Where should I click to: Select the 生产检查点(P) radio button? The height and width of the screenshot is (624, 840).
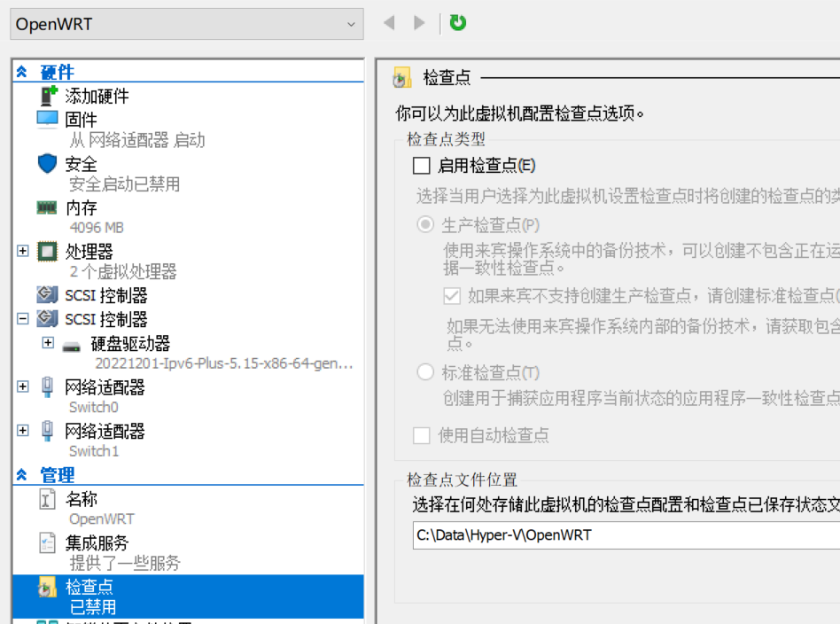(x=425, y=224)
